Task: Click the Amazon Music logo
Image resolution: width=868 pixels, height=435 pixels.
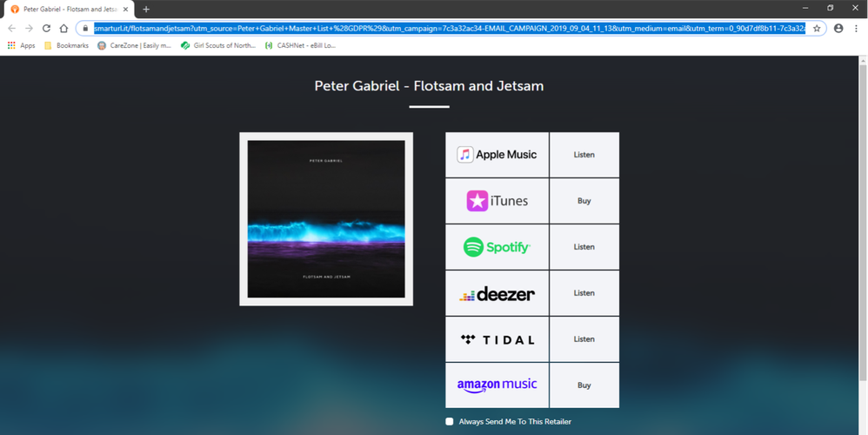Action: pyautogui.click(x=497, y=385)
